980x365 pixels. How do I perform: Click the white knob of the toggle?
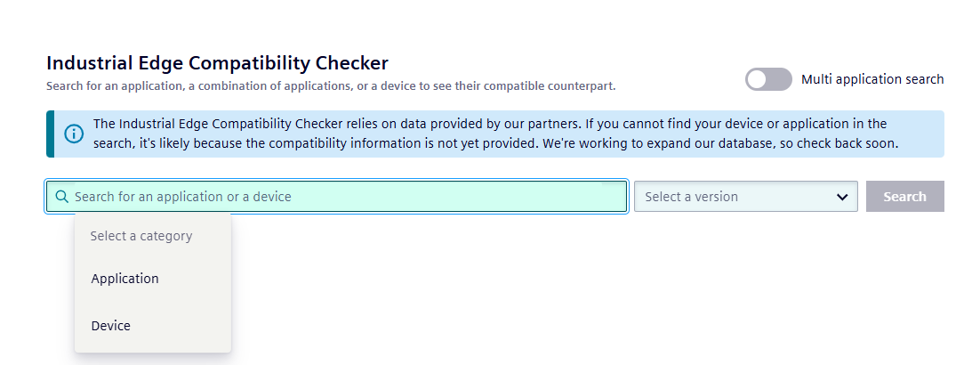click(757, 79)
